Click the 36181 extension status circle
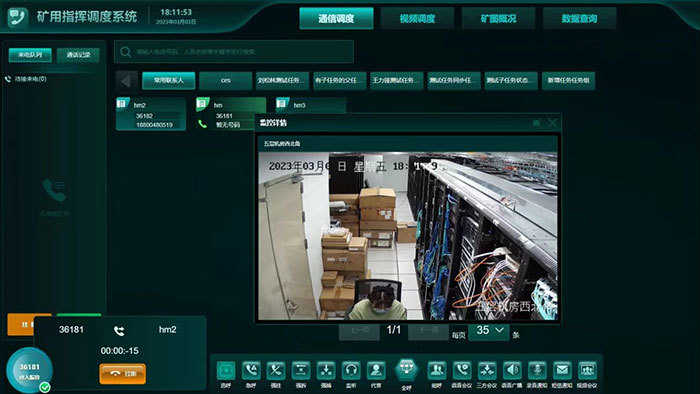 (x=29, y=370)
